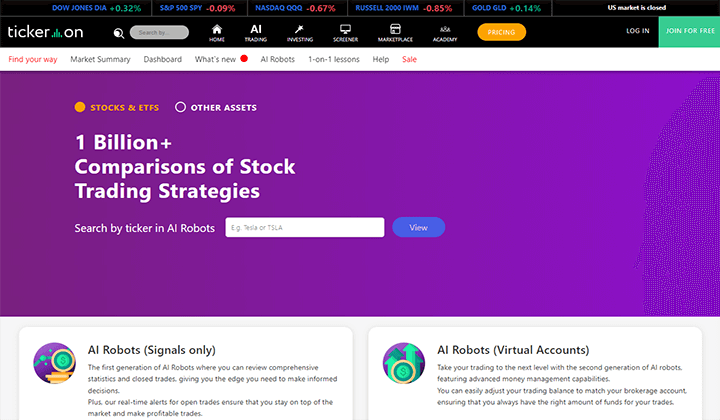720x420 pixels.
Task: Click the orange Pricing button
Action: 501,32
